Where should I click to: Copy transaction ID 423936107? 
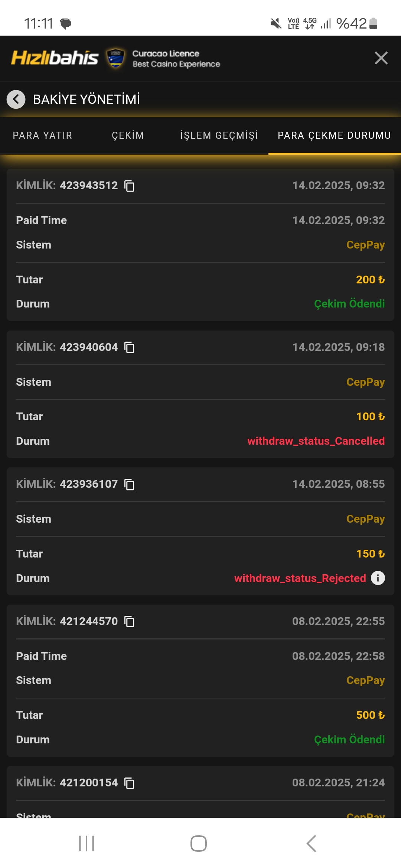(x=129, y=484)
